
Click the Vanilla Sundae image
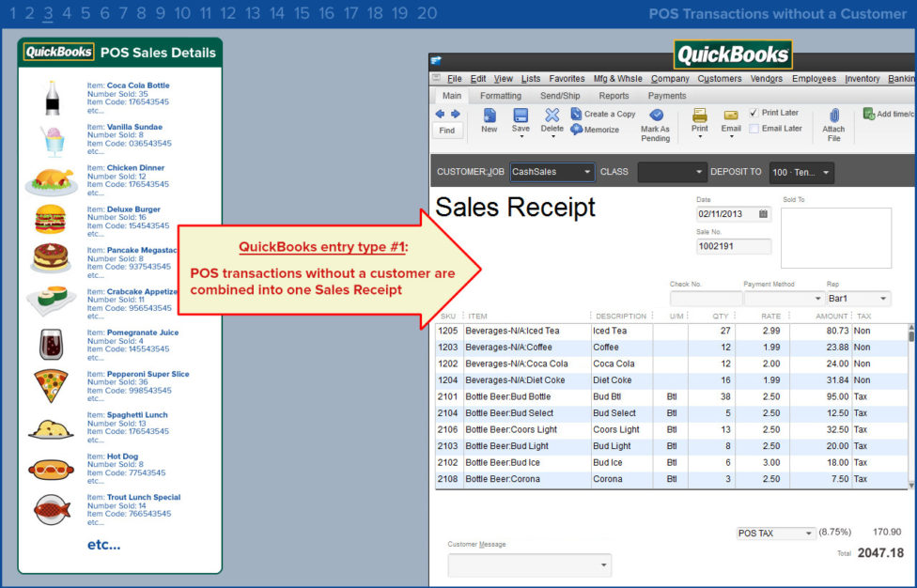pos(54,141)
